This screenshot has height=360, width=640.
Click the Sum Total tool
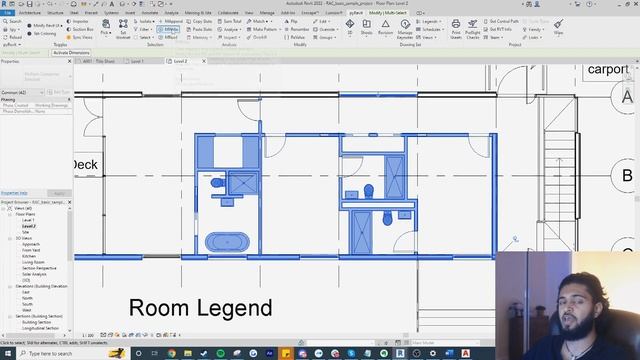pos(229,21)
